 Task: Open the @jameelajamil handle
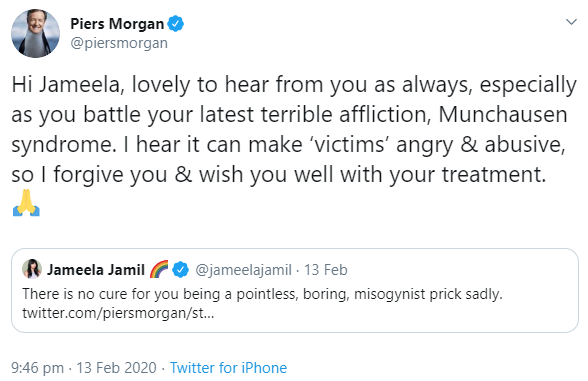coord(243,270)
